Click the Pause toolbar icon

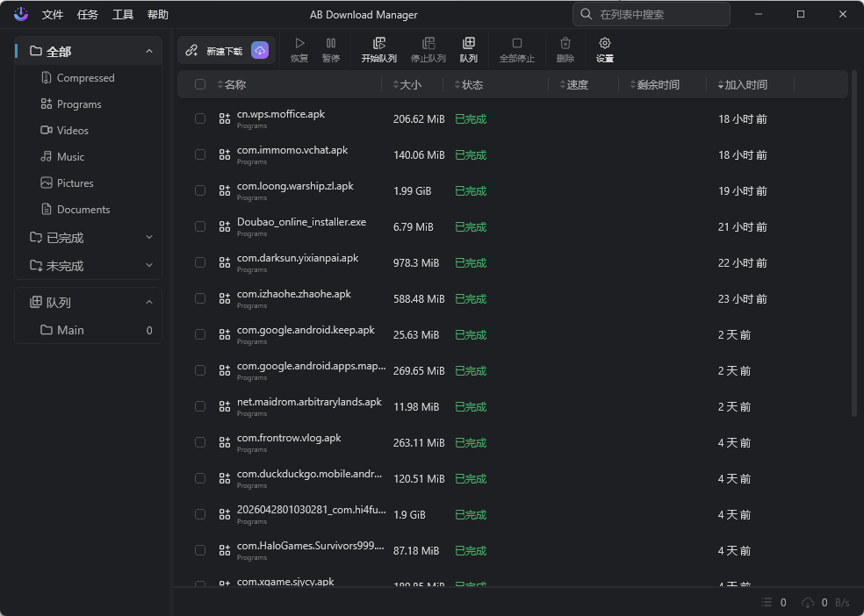tap(331, 43)
